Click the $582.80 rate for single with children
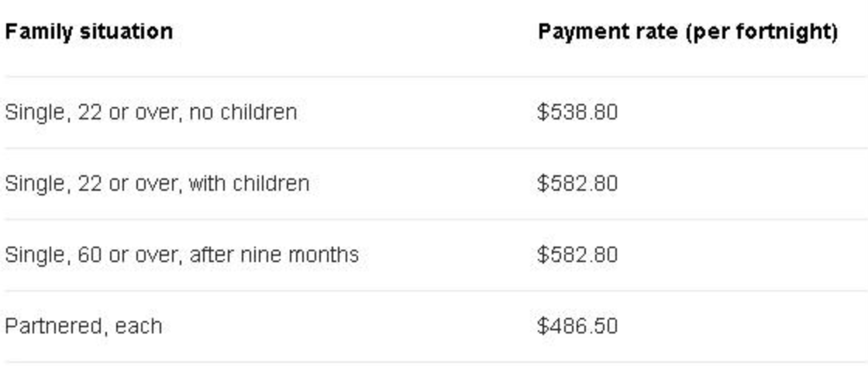This screenshot has height=366, width=868. point(577,184)
